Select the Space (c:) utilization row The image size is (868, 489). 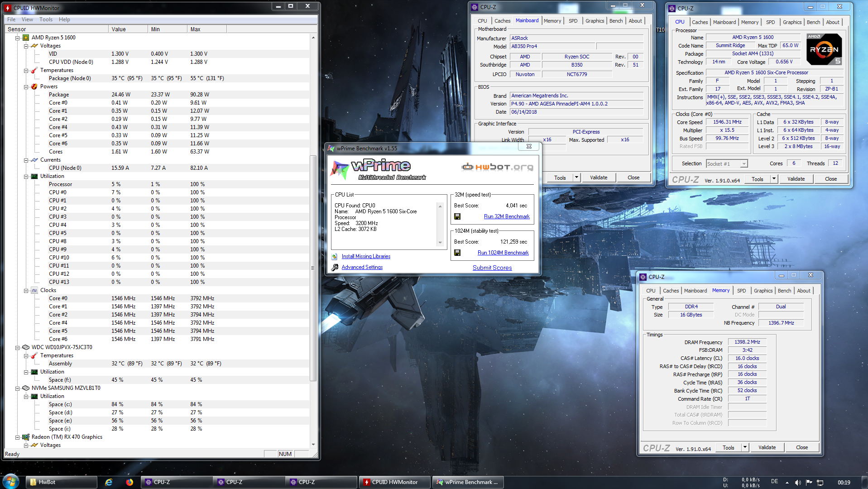pyautogui.click(x=156, y=404)
